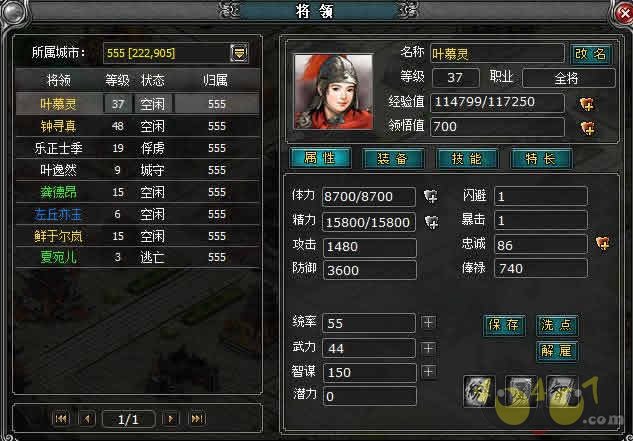This screenshot has height=441, width=633.
Task: Click the plus icon beside 领悟值 field
Action: pyautogui.click(x=587, y=128)
